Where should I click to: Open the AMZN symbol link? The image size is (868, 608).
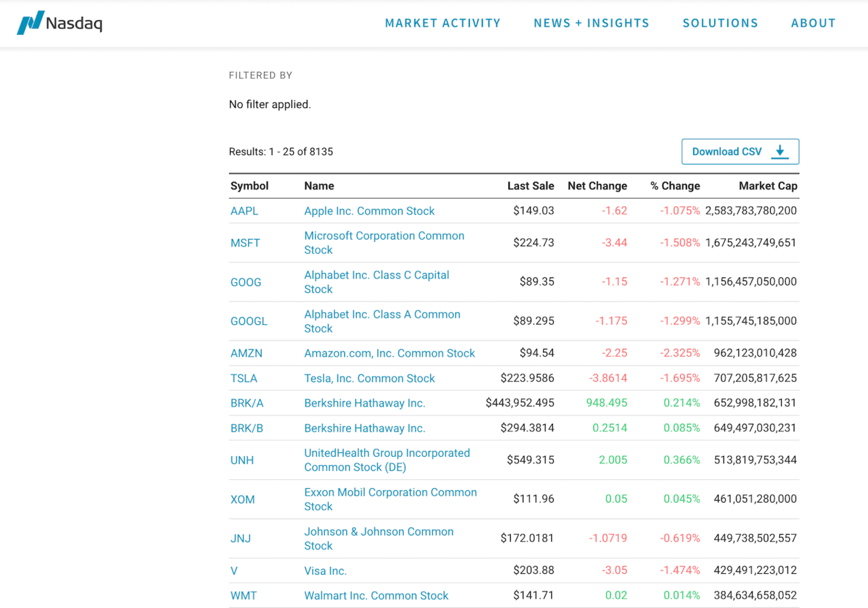246,353
